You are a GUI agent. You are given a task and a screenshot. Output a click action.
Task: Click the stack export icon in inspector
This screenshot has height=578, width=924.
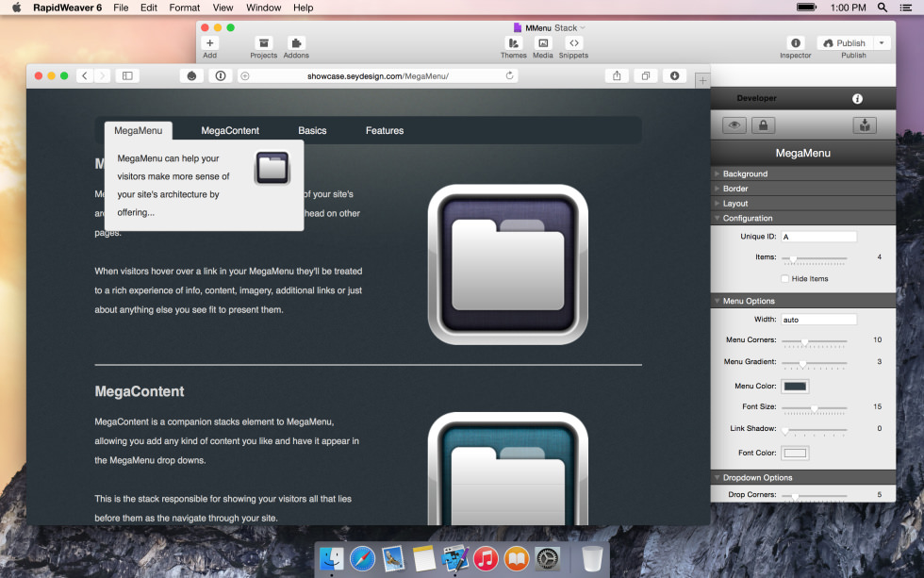tap(865, 124)
